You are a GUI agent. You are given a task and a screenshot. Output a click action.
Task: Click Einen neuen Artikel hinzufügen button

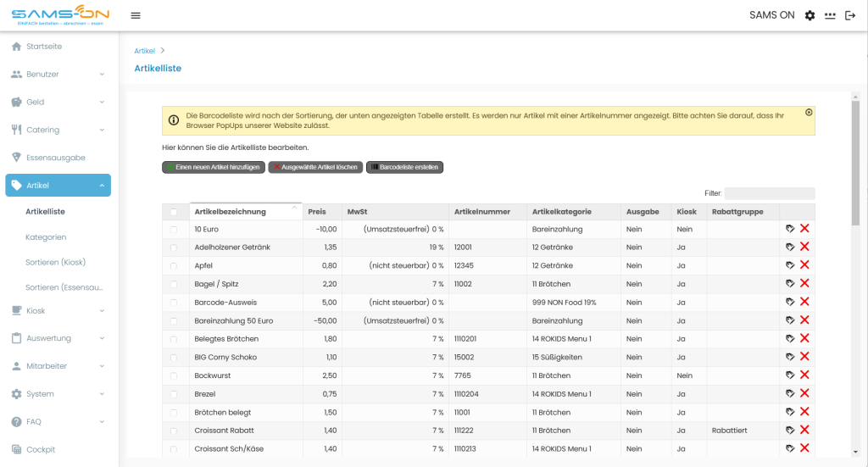(214, 167)
